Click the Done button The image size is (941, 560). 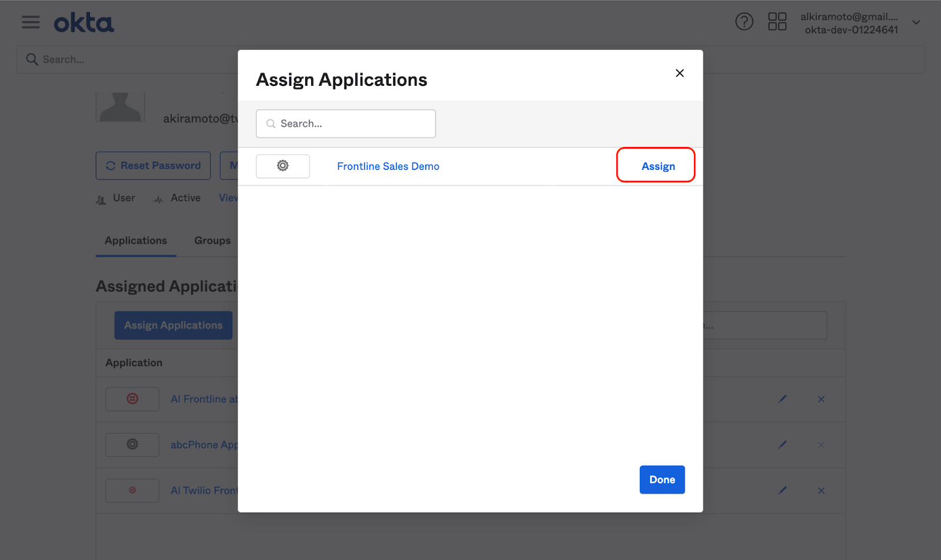coord(662,479)
